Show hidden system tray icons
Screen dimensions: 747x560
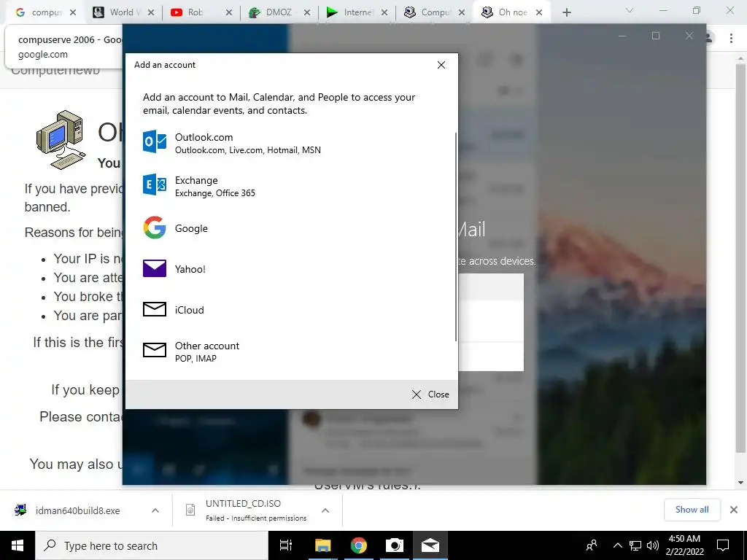(x=617, y=545)
